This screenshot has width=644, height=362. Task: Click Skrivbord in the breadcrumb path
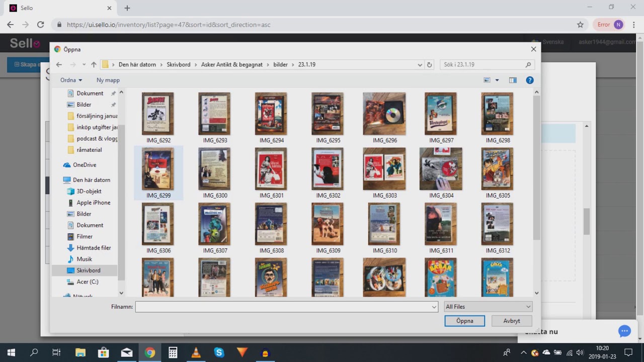pyautogui.click(x=179, y=64)
